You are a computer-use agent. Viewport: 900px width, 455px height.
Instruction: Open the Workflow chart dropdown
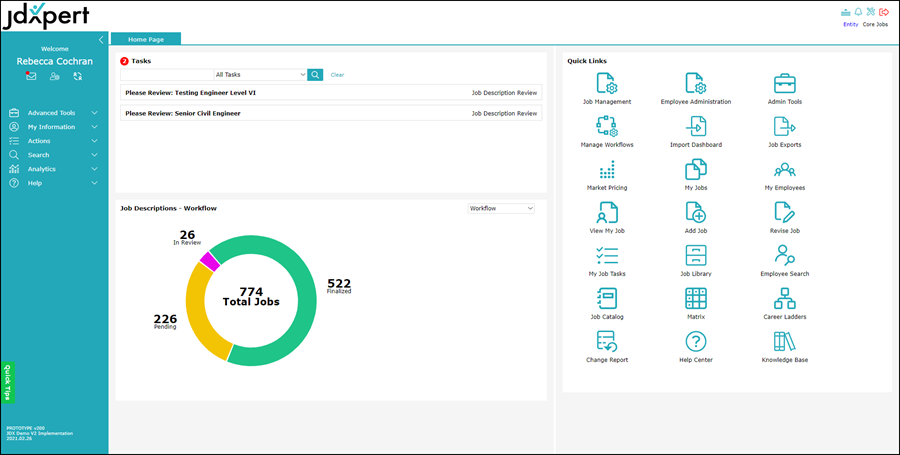point(501,208)
